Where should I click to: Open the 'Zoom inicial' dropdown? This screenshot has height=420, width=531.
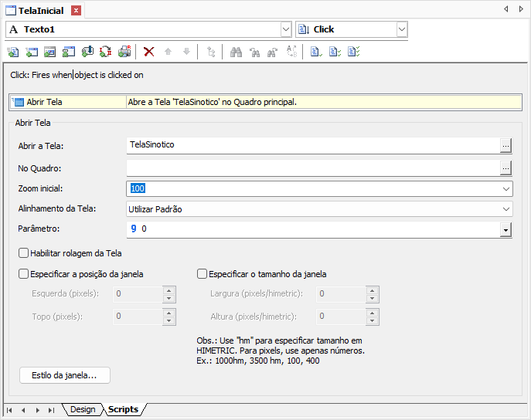pos(506,188)
